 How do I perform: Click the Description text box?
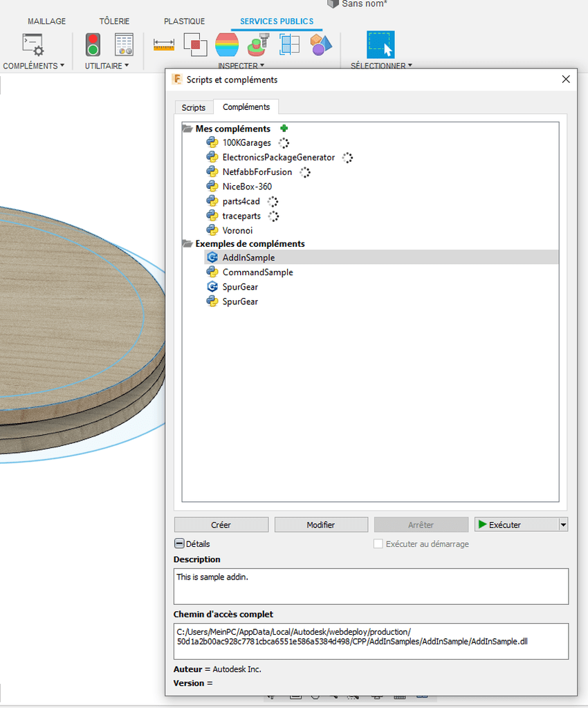tap(371, 586)
